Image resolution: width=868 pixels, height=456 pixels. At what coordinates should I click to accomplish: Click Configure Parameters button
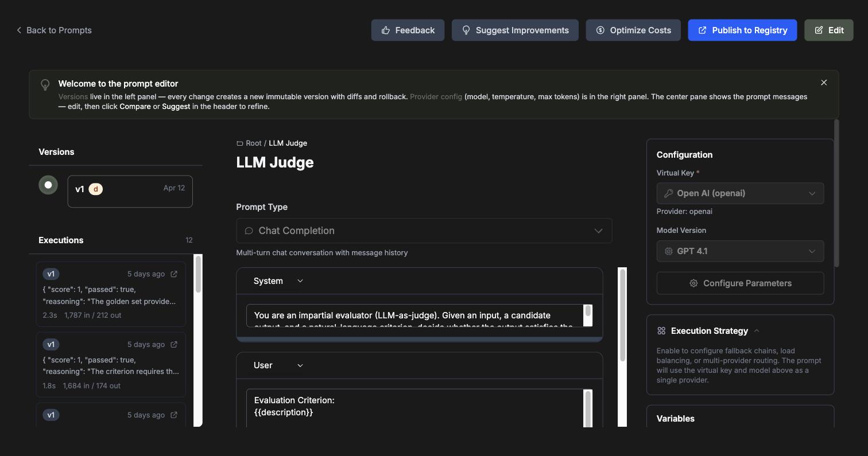tap(740, 283)
